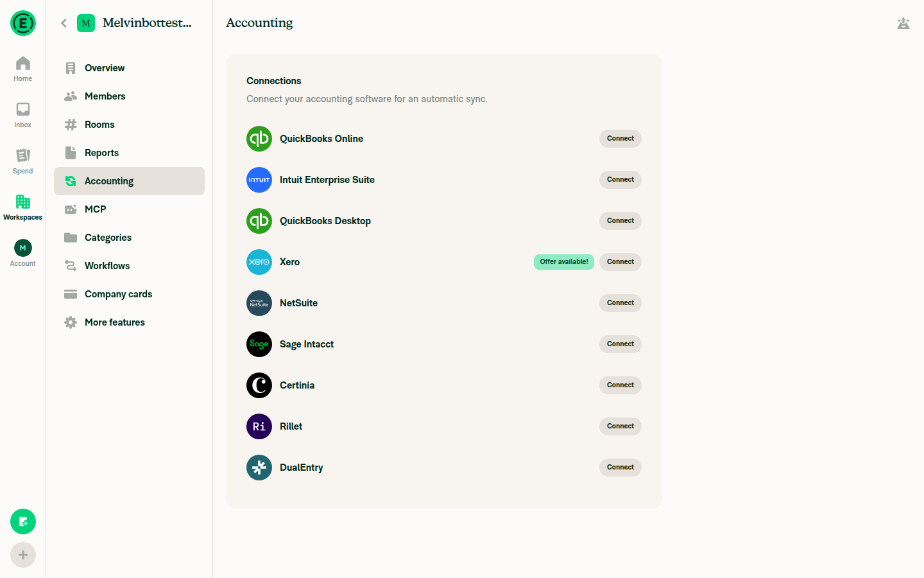Click the Connections section title
924x578 pixels.
pos(274,81)
